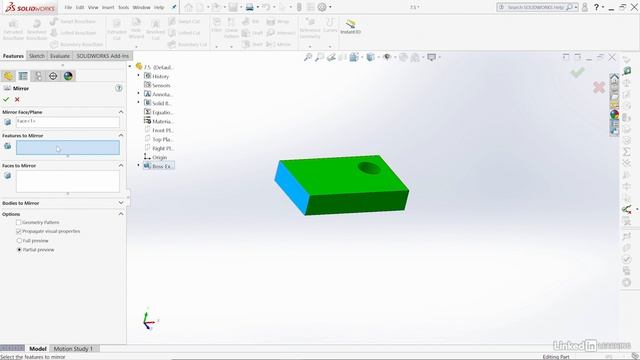Open the search box dropdown arrow

[x=576, y=7]
